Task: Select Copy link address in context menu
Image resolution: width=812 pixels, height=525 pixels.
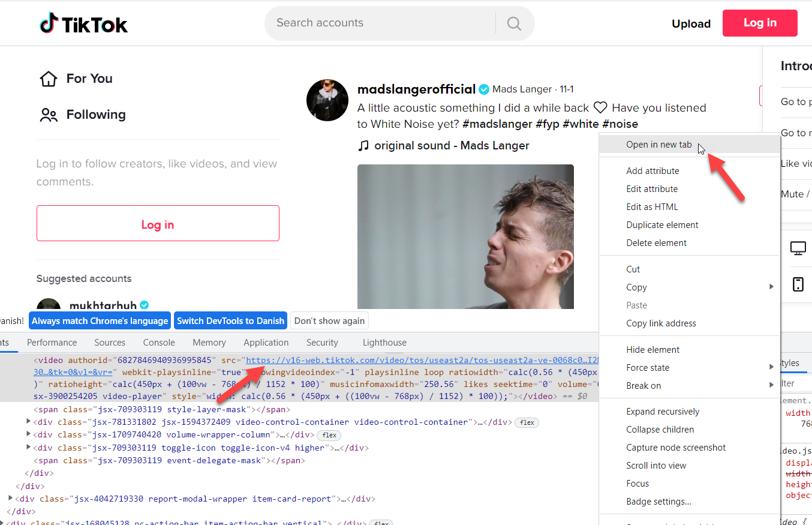Action: coord(690,323)
